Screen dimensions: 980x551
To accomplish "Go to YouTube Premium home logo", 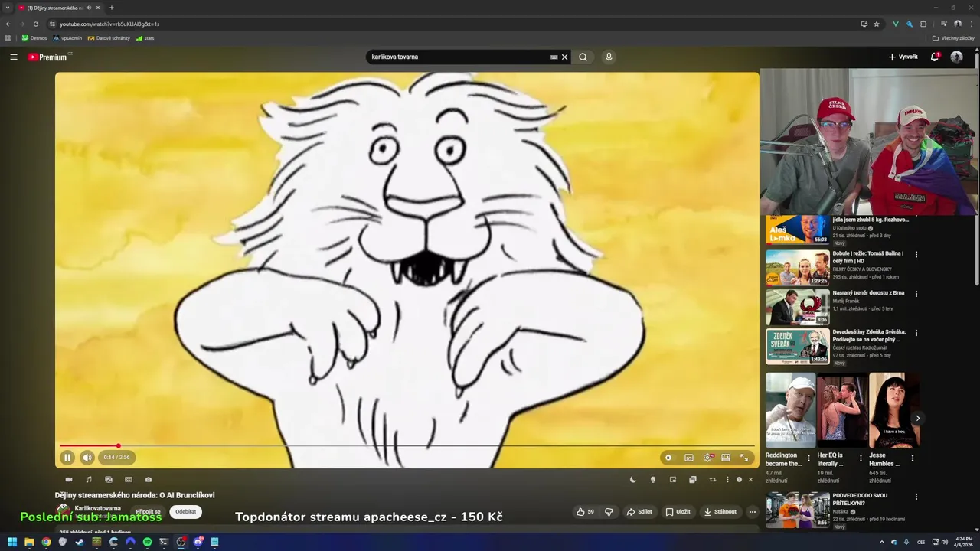I will pyautogui.click(x=47, y=57).
